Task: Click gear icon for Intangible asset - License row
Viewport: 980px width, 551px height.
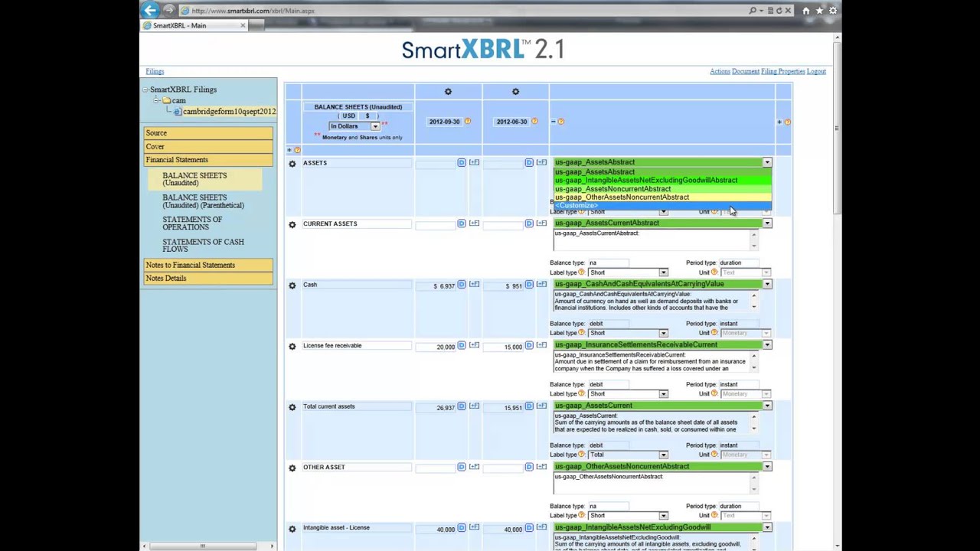Action: click(x=292, y=529)
